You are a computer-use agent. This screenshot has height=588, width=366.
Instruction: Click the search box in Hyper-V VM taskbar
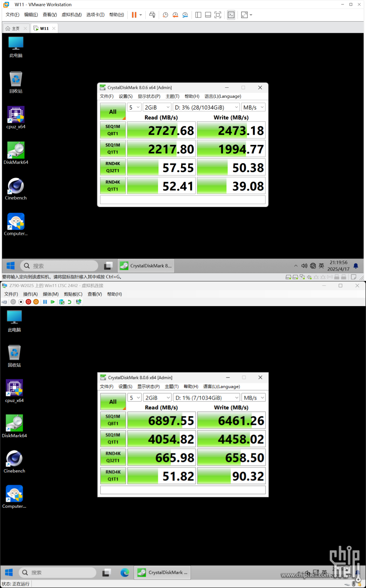click(x=58, y=572)
